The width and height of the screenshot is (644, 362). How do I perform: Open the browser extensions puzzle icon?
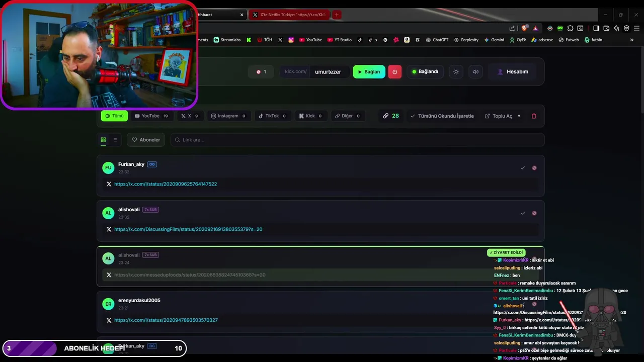tap(570, 28)
